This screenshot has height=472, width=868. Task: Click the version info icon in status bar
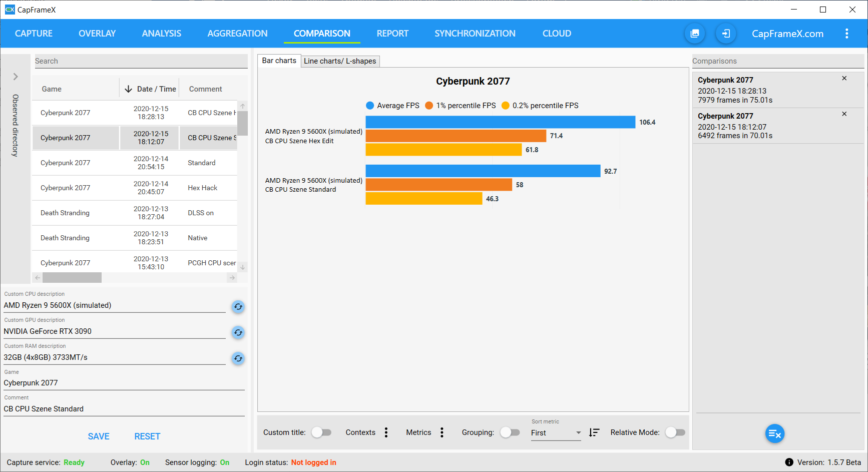(789, 462)
